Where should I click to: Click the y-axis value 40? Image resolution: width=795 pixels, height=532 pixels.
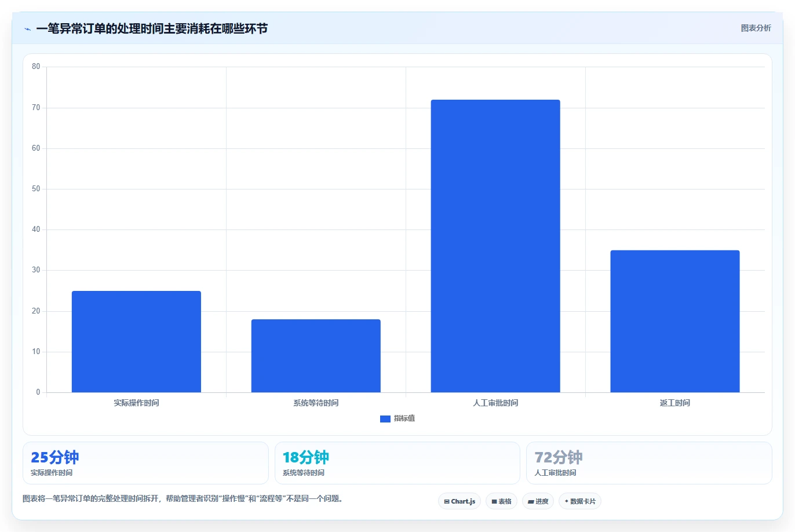coord(36,229)
